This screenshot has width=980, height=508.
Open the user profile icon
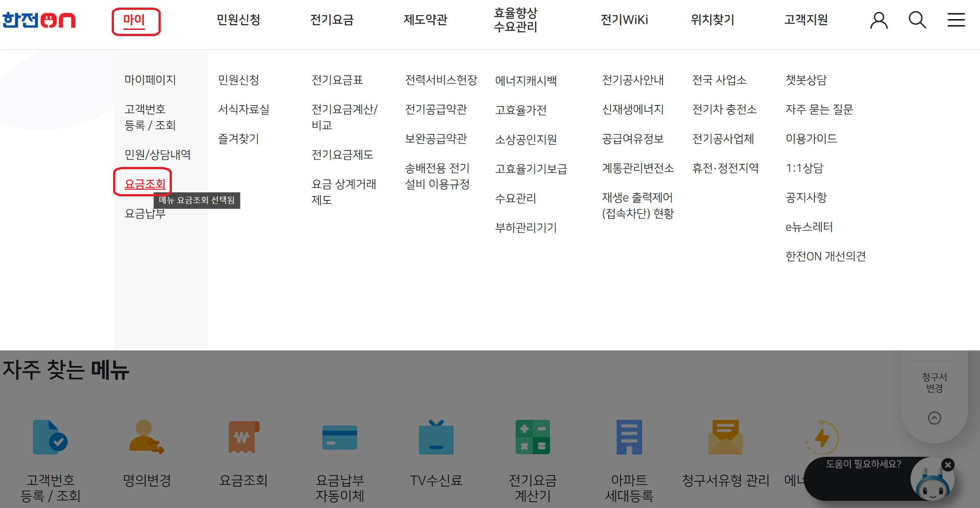click(879, 20)
